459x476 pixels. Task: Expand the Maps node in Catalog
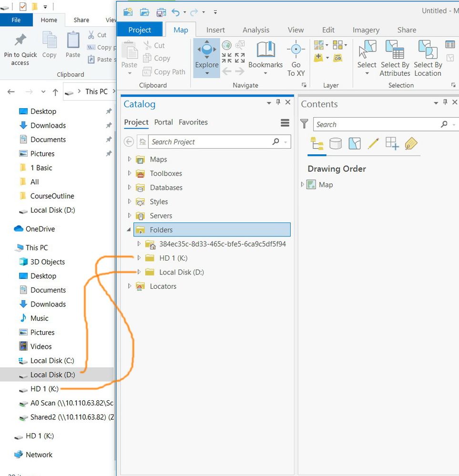click(130, 159)
